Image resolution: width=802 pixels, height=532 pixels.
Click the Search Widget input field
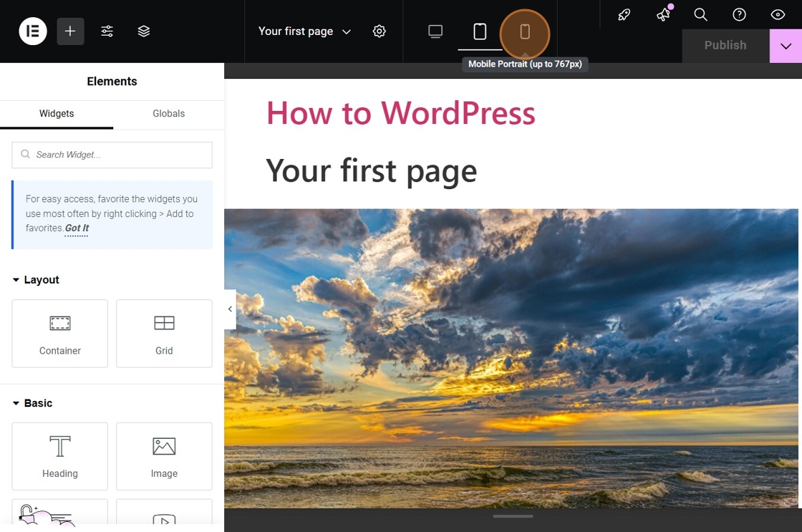click(x=112, y=155)
